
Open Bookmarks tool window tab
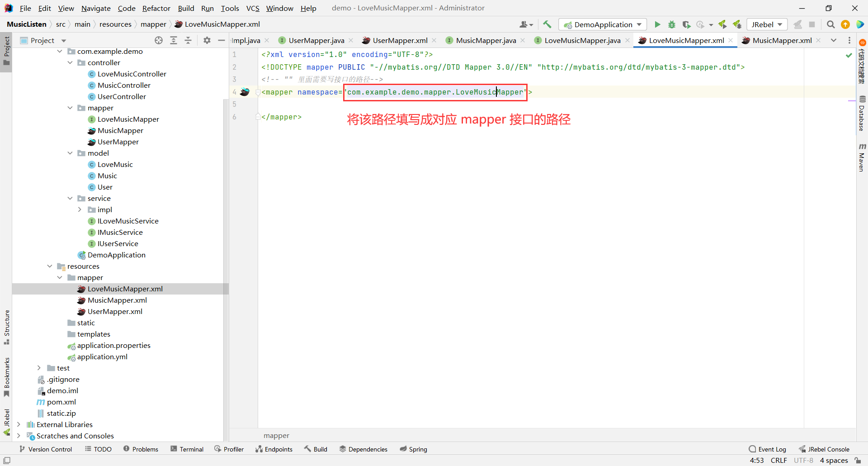[x=6, y=377]
